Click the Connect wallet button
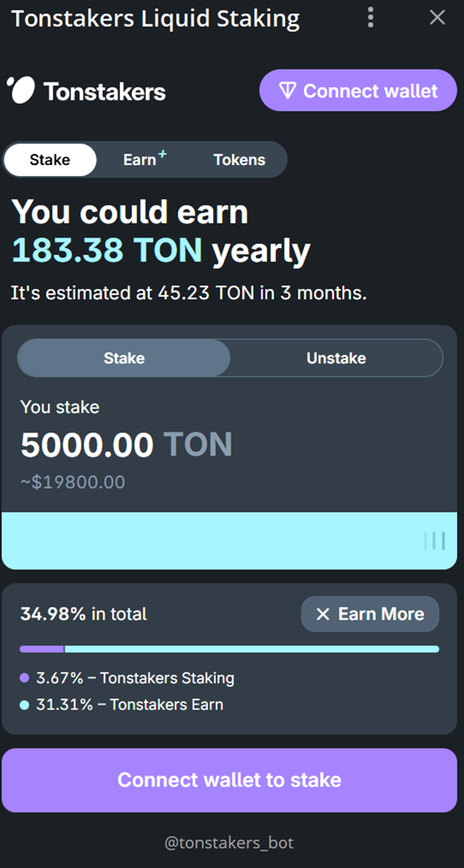This screenshot has height=868, width=464. (358, 90)
